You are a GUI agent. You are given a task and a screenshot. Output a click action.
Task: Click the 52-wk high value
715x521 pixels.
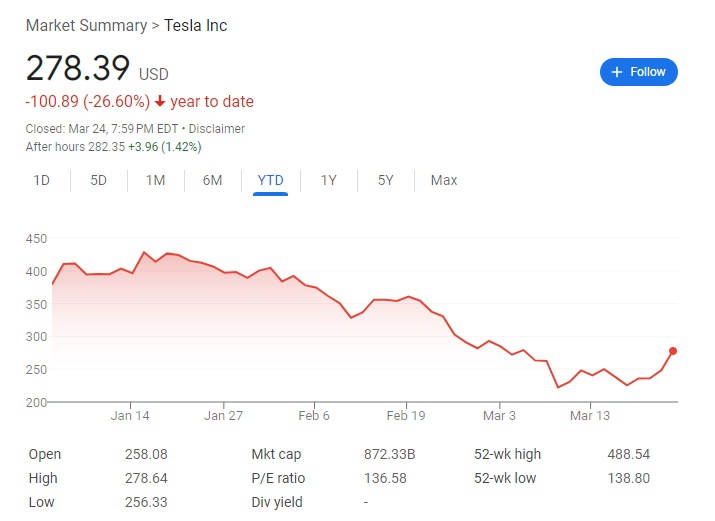[629, 454]
